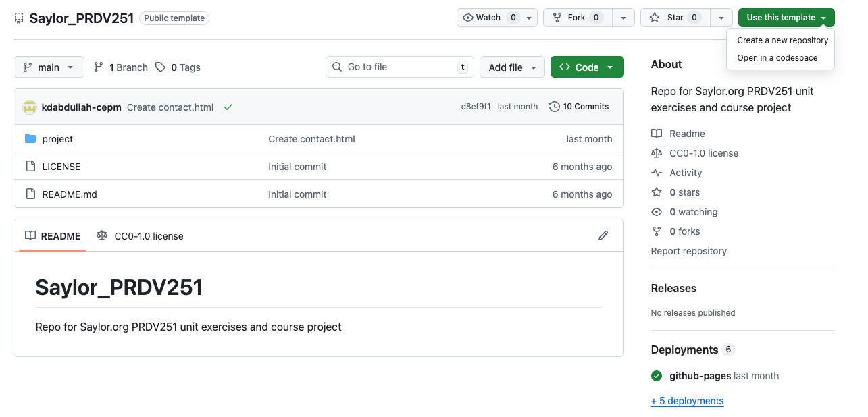Open project row's Create contact.html commit
This screenshot has height=417, width=868.
311,139
